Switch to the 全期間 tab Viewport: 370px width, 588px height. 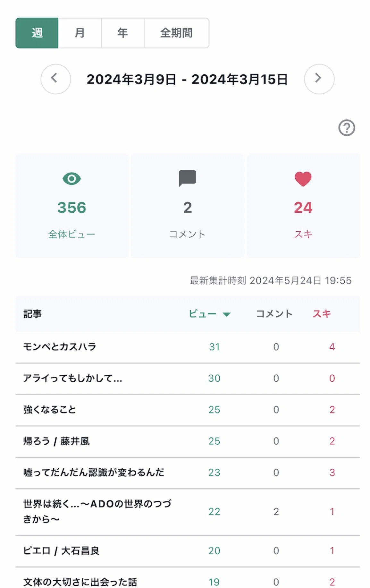(x=176, y=33)
